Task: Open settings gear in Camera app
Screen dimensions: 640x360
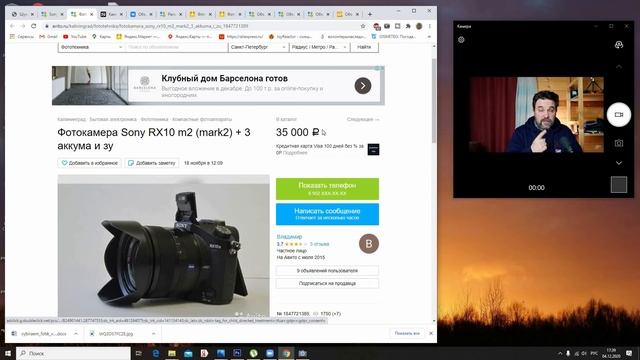Action: 461,40
